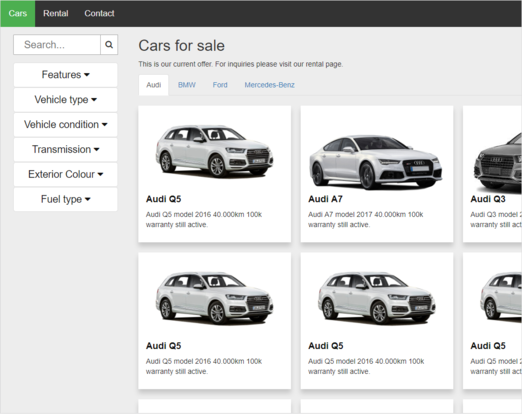522x414 pixels.
Task: Expand the Exterior Colour dropdown
Action: coord(66,174)
